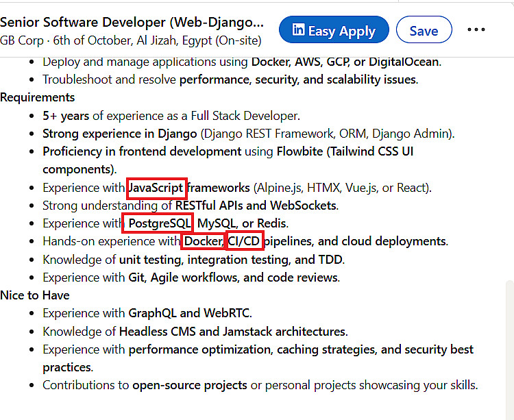Click the bold open-source projects text
Viewport: 514px width, 420px height.
pyautogui.click(x=190, y=385)
